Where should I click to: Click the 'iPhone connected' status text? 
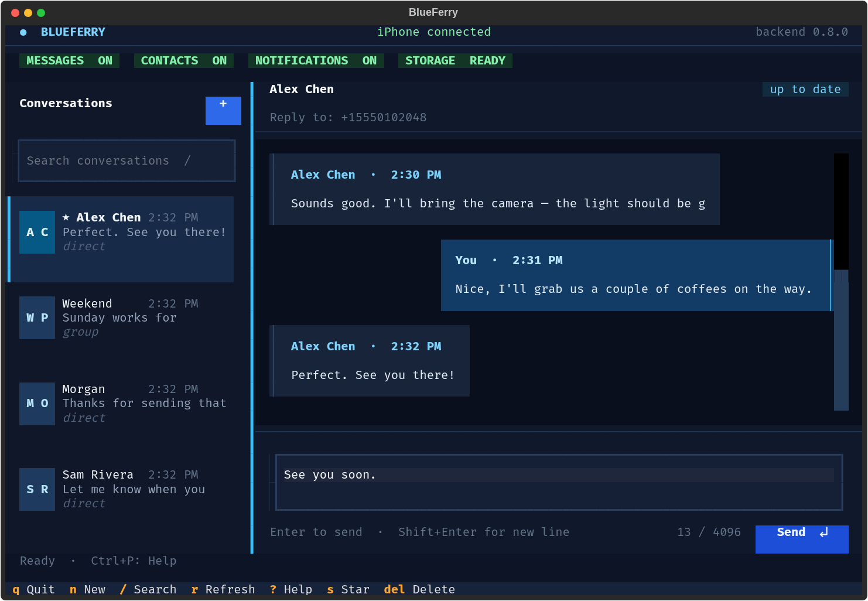pos(434,32)
